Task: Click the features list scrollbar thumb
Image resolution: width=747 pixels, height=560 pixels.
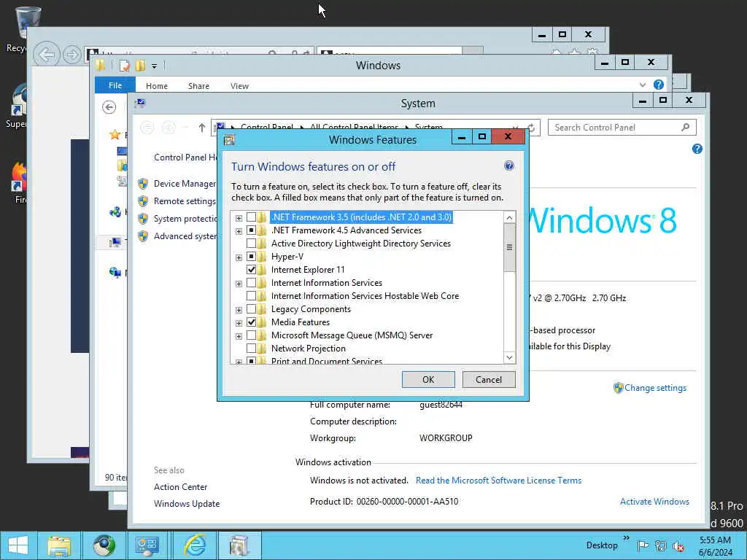Action: pos(509,247)
